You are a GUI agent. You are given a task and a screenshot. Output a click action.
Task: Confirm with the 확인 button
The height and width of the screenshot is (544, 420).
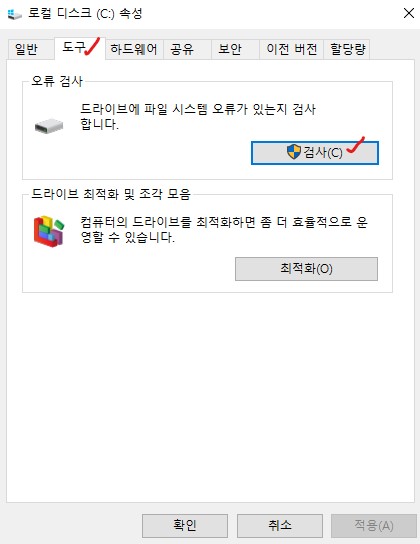coord(185,526)
